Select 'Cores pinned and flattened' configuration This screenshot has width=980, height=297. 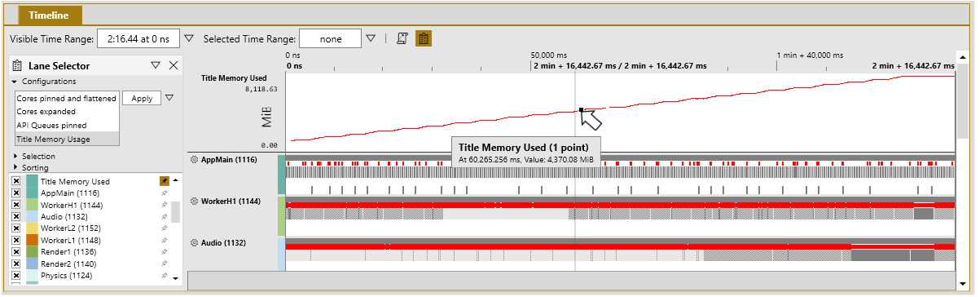click(67, 98)
